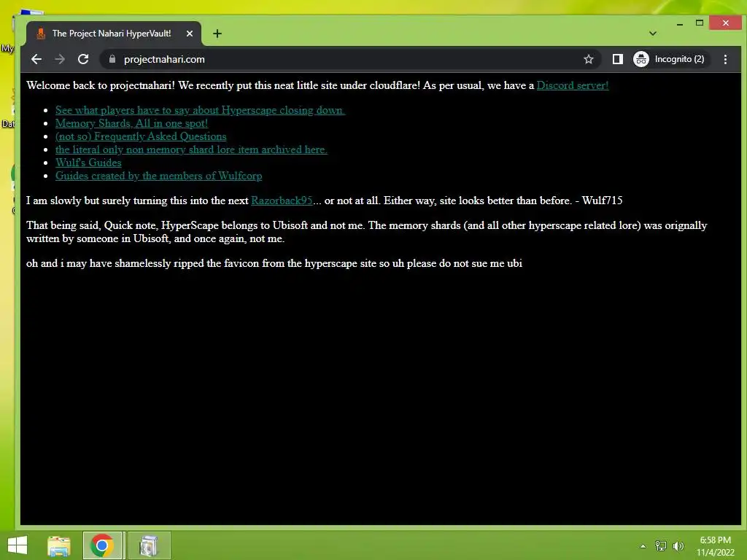Open the Wulf's Guides link
747x560 pixels.
88,163
